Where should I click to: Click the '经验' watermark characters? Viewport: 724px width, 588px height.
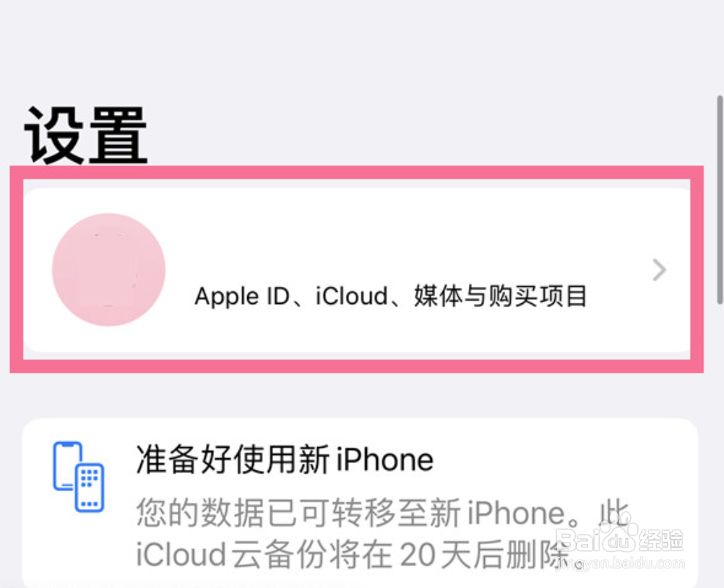click(x=661, y=539)
